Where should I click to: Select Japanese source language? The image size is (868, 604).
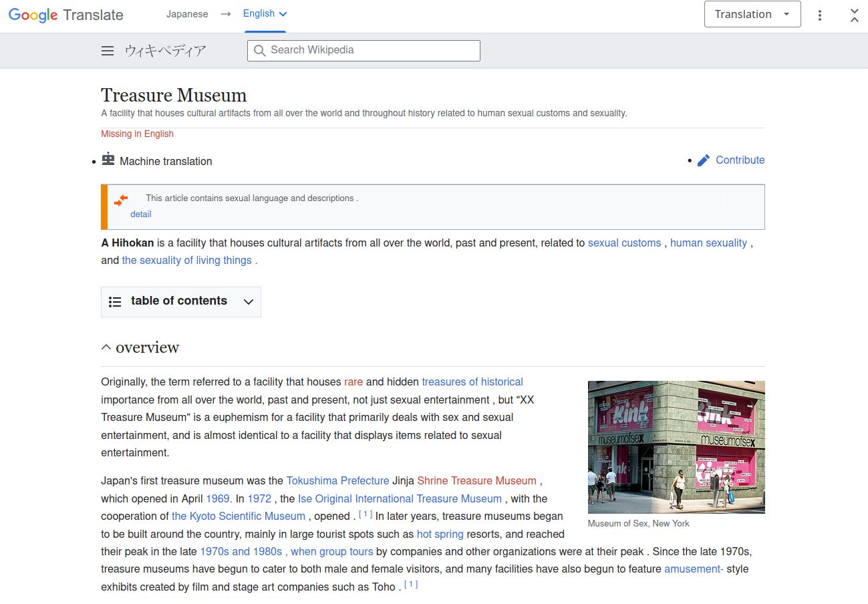click(187, 14)
